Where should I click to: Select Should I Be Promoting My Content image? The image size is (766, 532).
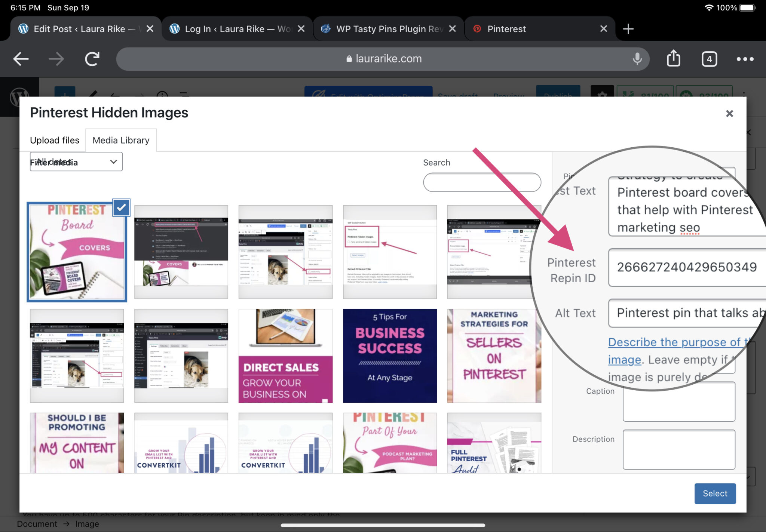click(x=77, y=443)
